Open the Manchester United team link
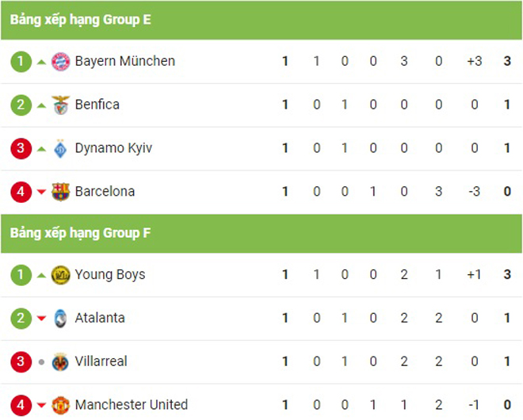This screenshot has height=420, width=523. pos(132,405)
